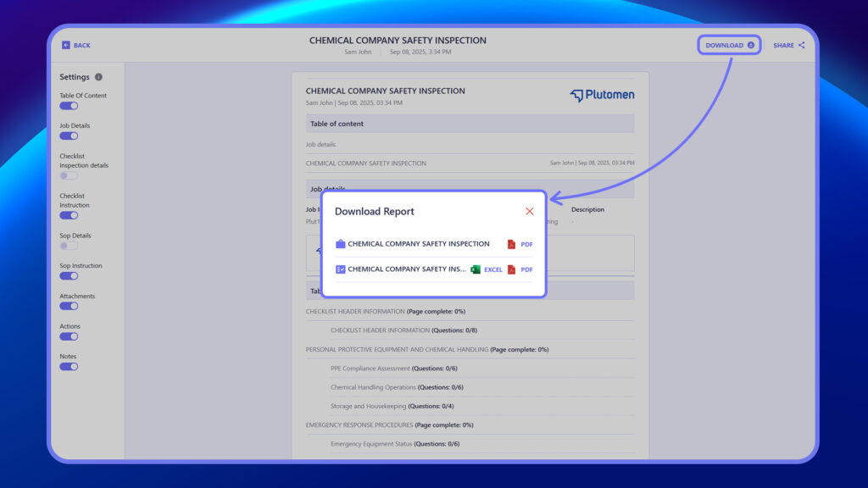Click 'CHEMICAL COMPANY SAFETY INSPECTION' in first dialog row
This screenshot has height=488, width=868.
419,243
